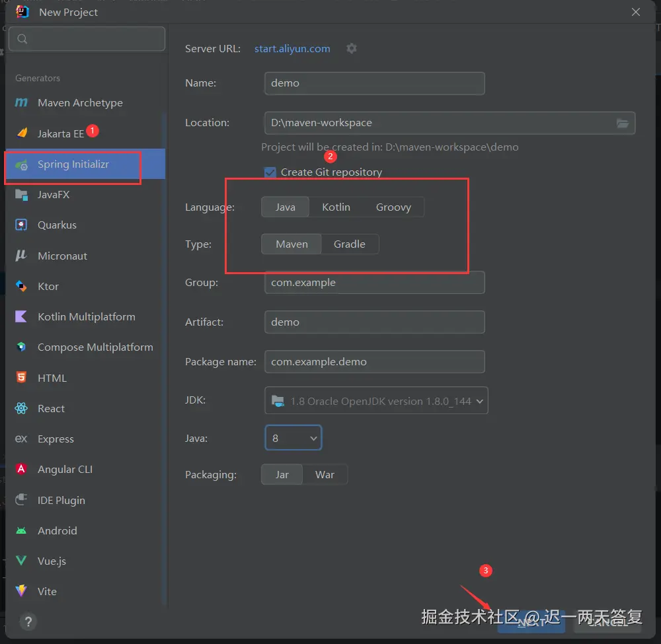
Task: Select the HTML generator entry
Action: point(85,378)
